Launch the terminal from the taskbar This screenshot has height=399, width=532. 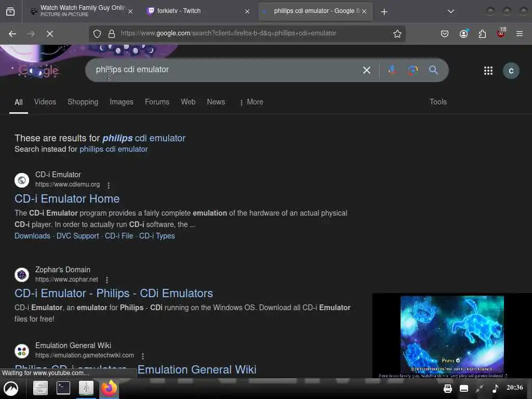coord(63,388)
